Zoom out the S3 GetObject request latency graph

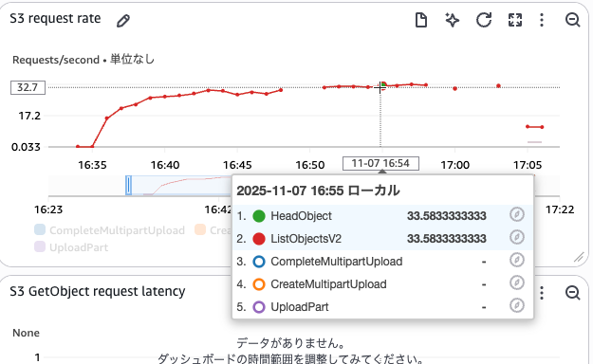coord(572,293)
